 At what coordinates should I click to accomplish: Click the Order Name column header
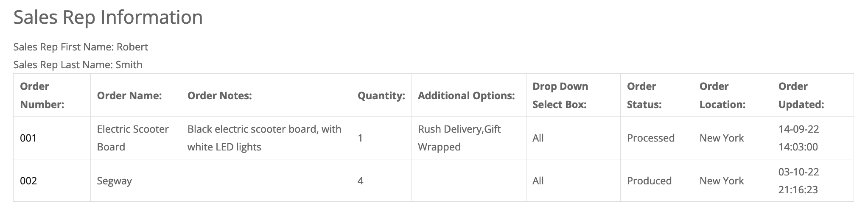(x=129, y=95)
